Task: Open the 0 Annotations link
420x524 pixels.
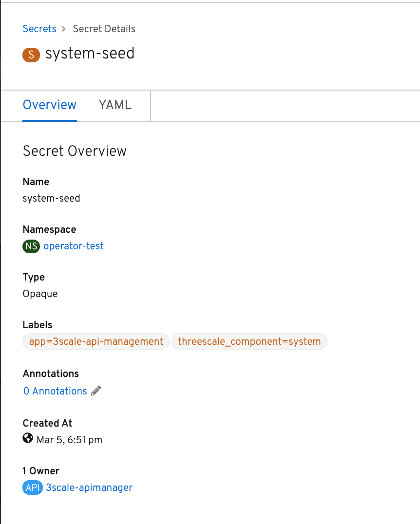Action: (55, 391)
